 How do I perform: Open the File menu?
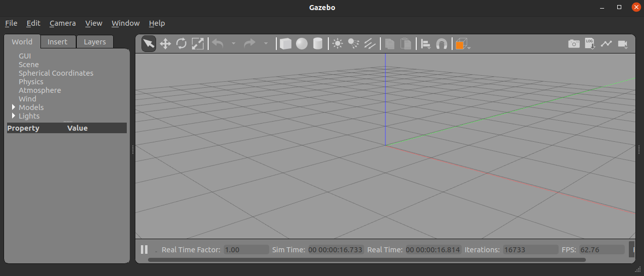coord(11,23)
